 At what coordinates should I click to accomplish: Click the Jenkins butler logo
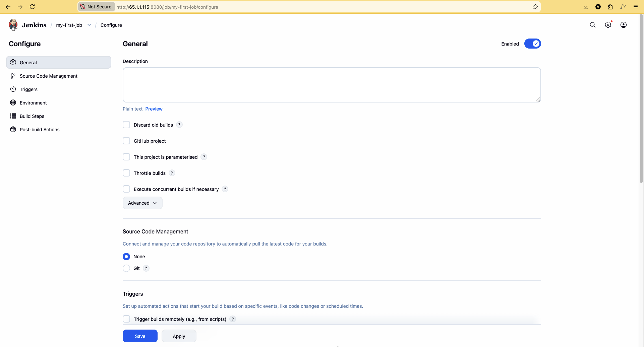point(13,25)
